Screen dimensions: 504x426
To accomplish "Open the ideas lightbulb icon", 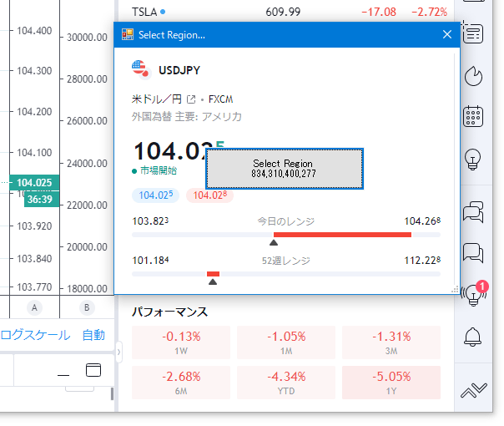I will point(472,160).
